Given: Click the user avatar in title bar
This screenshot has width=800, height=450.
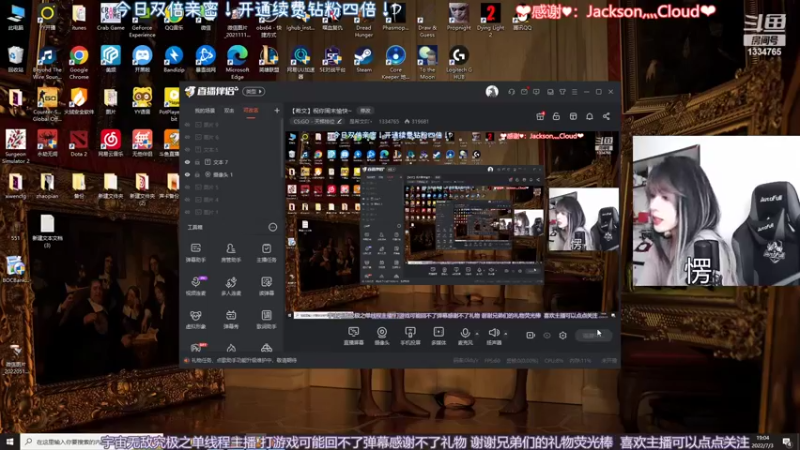Looking at the screenshot, I should (x=492, y=92).
